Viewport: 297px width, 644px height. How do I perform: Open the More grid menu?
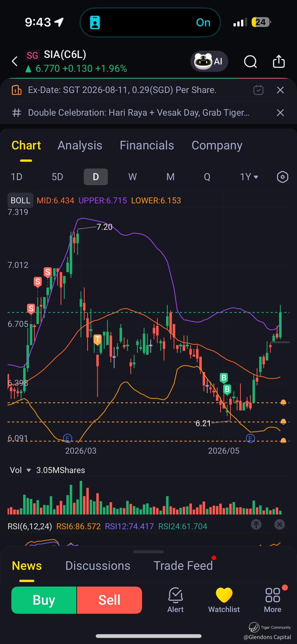(x=273, y=600)
